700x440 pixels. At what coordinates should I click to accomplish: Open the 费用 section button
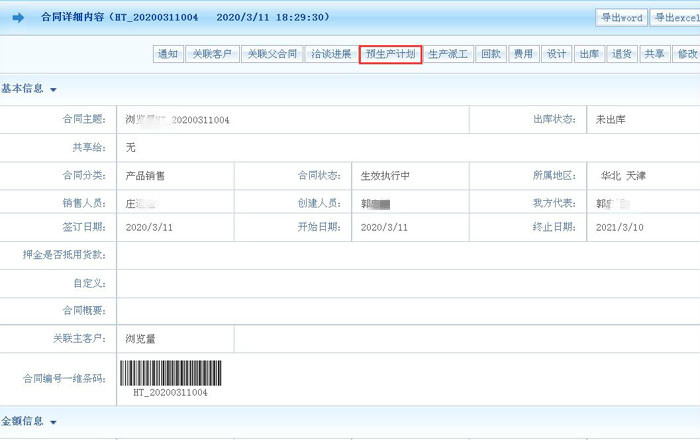click(x=523, y=54)
